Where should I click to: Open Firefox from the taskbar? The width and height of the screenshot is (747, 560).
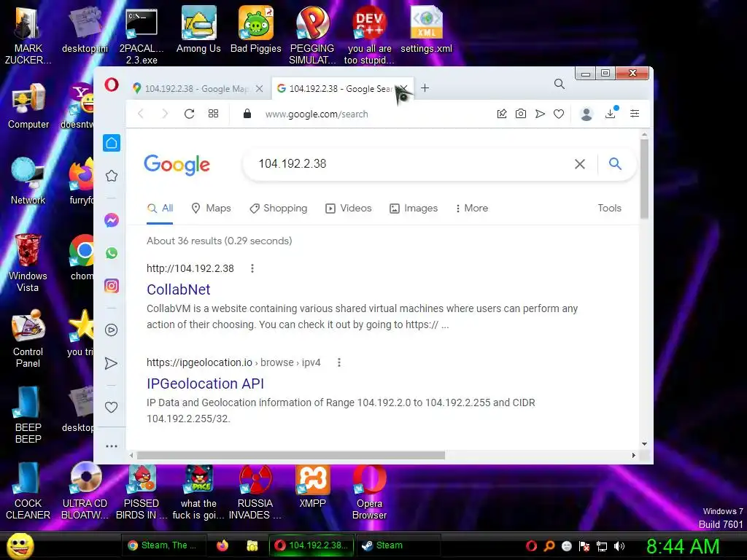222,545
